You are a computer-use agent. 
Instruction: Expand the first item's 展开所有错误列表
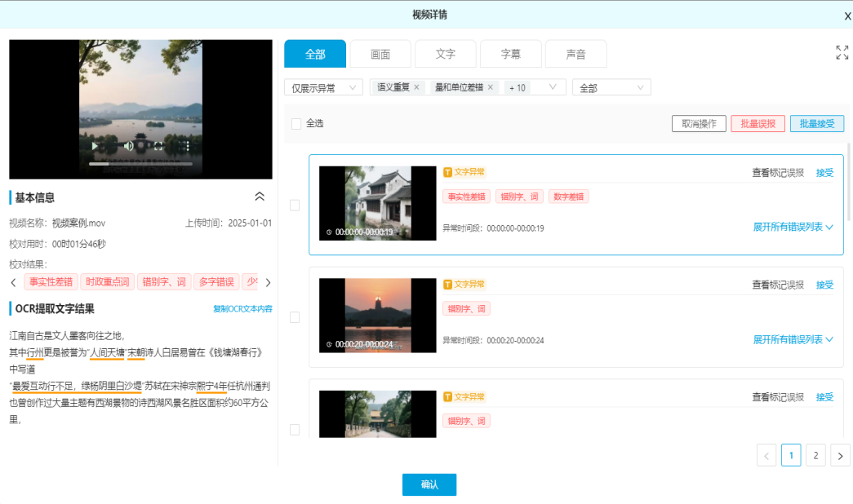(793, 228)
